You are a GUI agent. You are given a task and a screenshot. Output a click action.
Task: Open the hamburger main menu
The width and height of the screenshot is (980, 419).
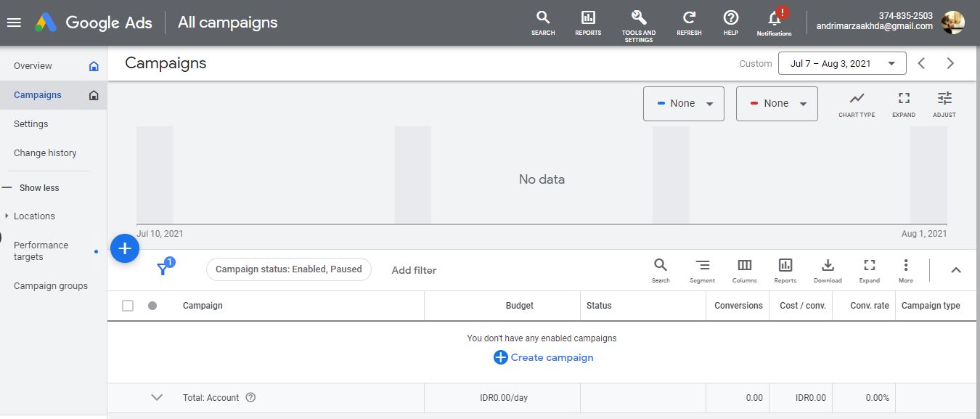point(14,23)
